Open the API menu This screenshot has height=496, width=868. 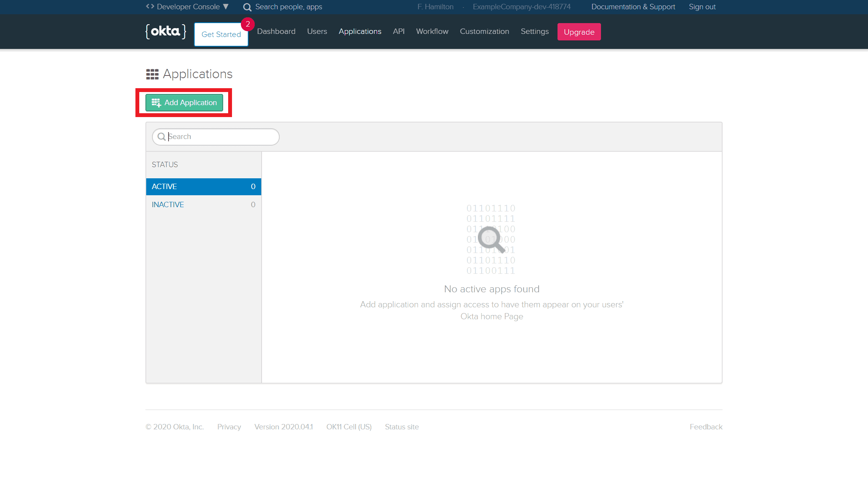click(x=399, y=31)
